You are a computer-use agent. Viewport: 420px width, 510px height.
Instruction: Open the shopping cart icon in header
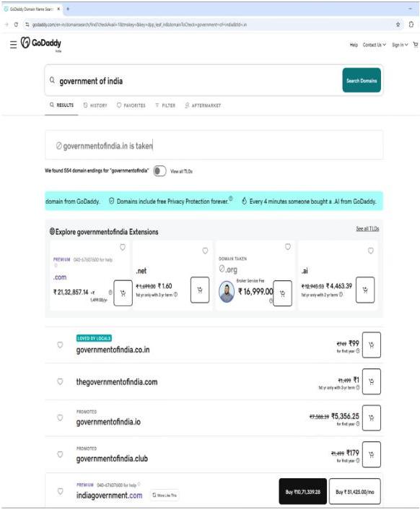(x=416, y=45)
